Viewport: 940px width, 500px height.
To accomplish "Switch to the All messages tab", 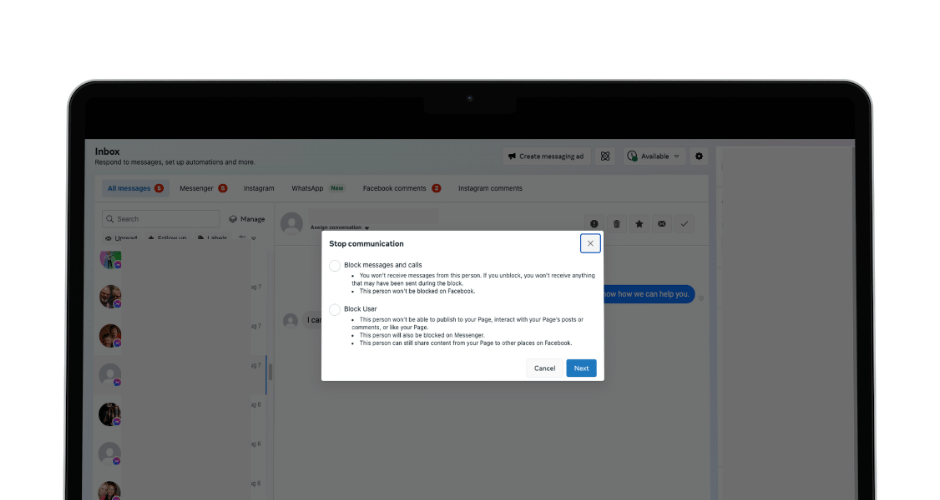I will pyautogui.click(x=135, y=188).
